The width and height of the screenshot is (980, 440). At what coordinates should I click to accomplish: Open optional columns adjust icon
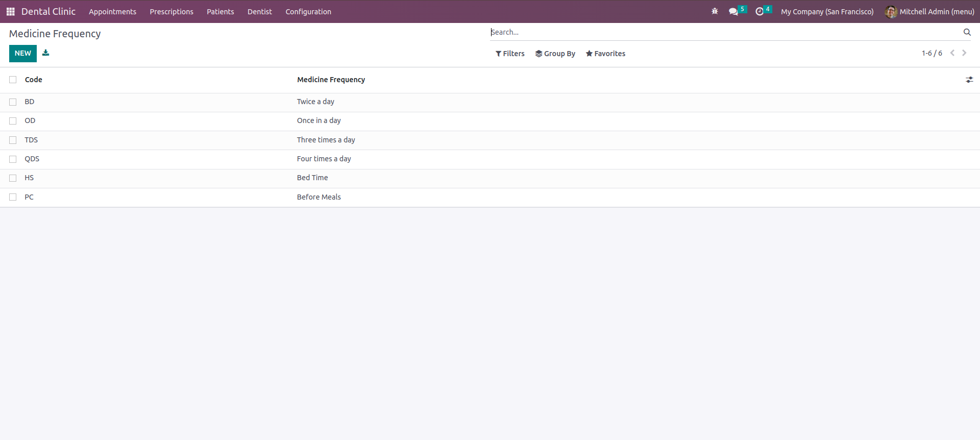969,80
